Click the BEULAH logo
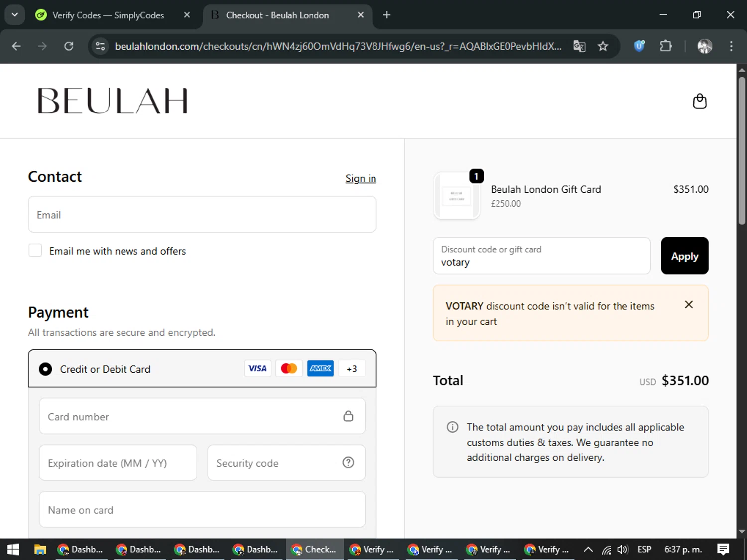The image size is (747, 560). pyautogui.click(x=113, y=101)
